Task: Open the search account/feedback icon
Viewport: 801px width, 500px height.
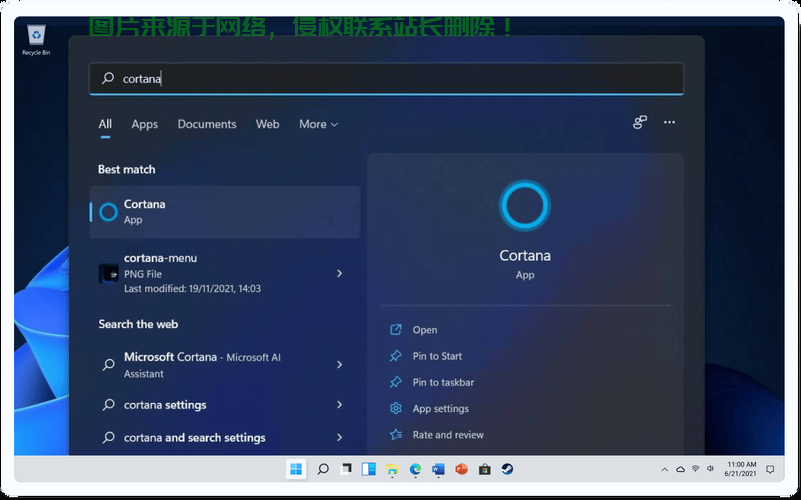Action: (x=640, y=122)
